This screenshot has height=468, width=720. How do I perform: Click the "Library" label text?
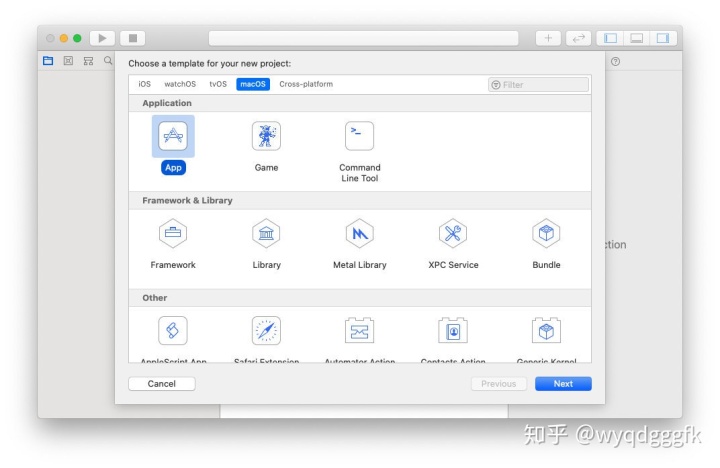(x=266, y=265)
